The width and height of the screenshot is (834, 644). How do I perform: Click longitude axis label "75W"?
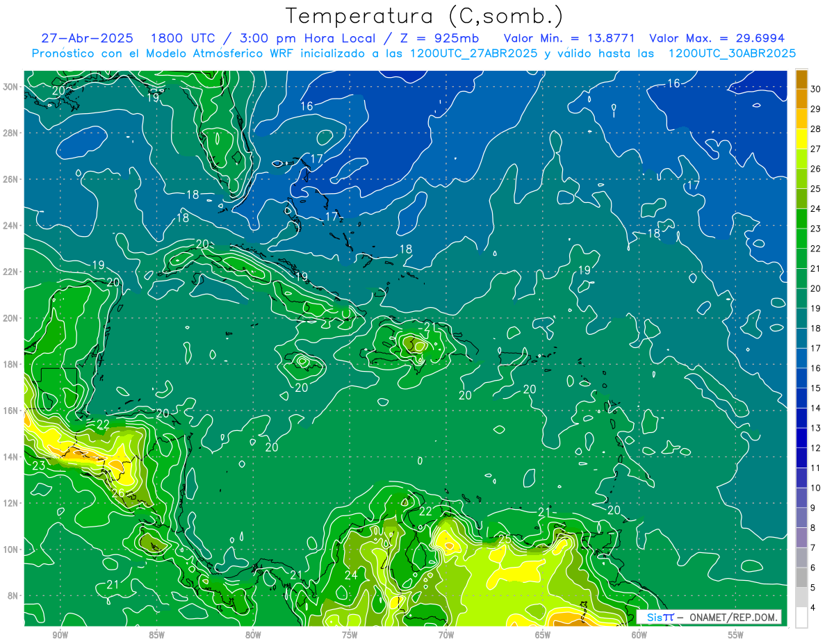click(350, 635)
